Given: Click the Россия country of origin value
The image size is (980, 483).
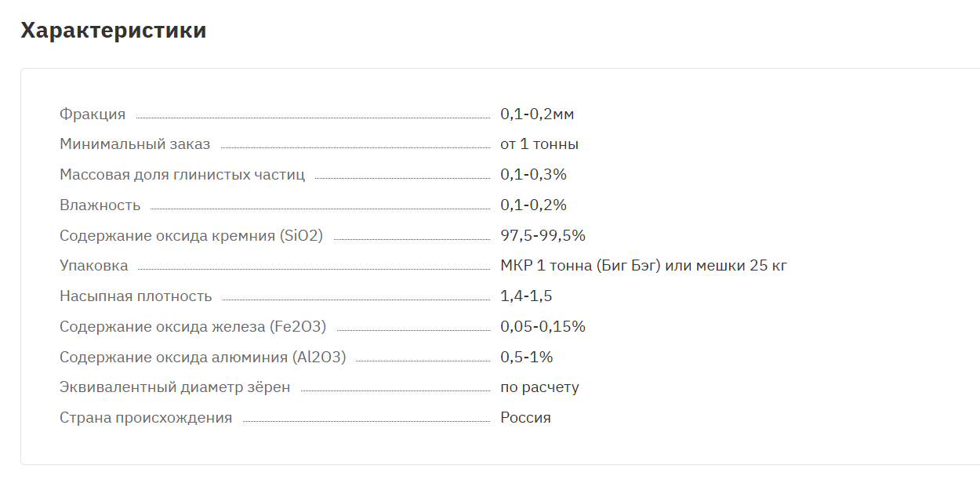Looking at the screenshot, I should point(525,418).
